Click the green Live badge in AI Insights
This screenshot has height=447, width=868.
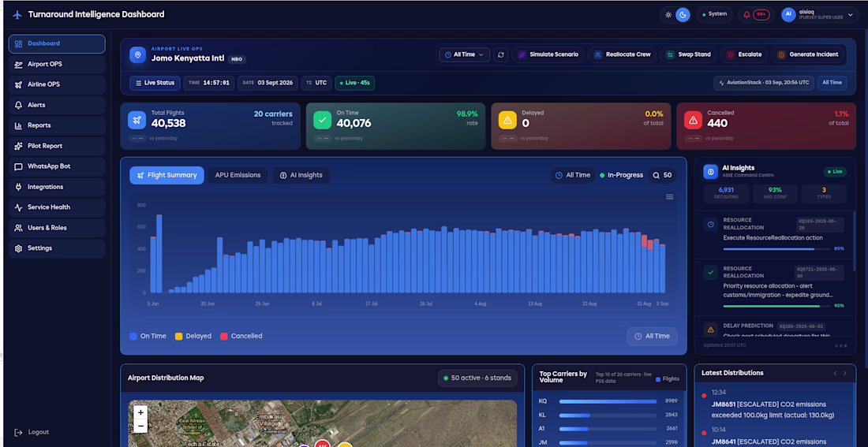click(x=835, y=172)
